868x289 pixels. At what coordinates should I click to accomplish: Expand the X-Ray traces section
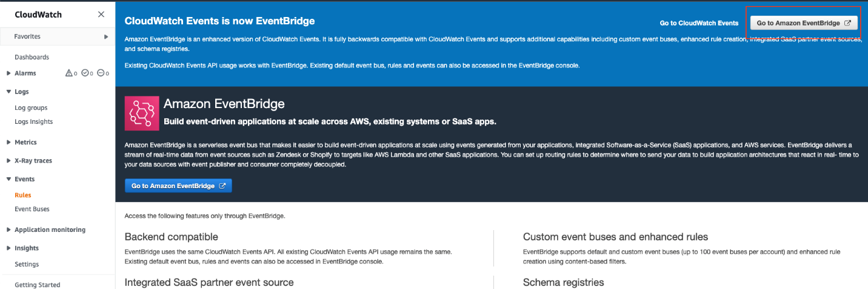tap(8, 161)
